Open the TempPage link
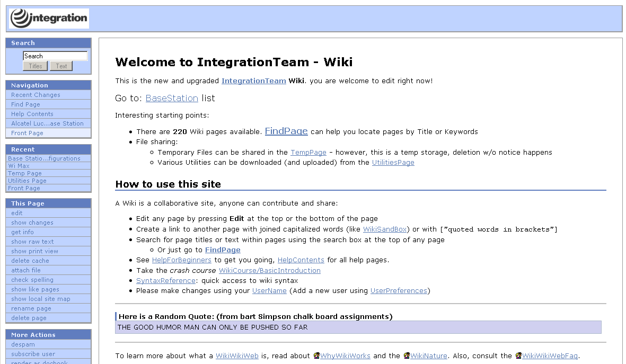The height and width of the screenshot is (364, 626). [x=308, y=153]
